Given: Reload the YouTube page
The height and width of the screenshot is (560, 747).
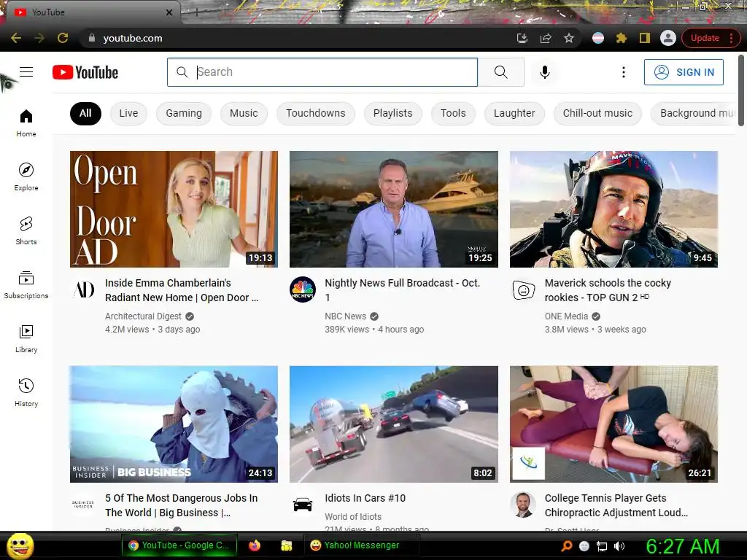Looking at the screenshot, I should [63, 38].
